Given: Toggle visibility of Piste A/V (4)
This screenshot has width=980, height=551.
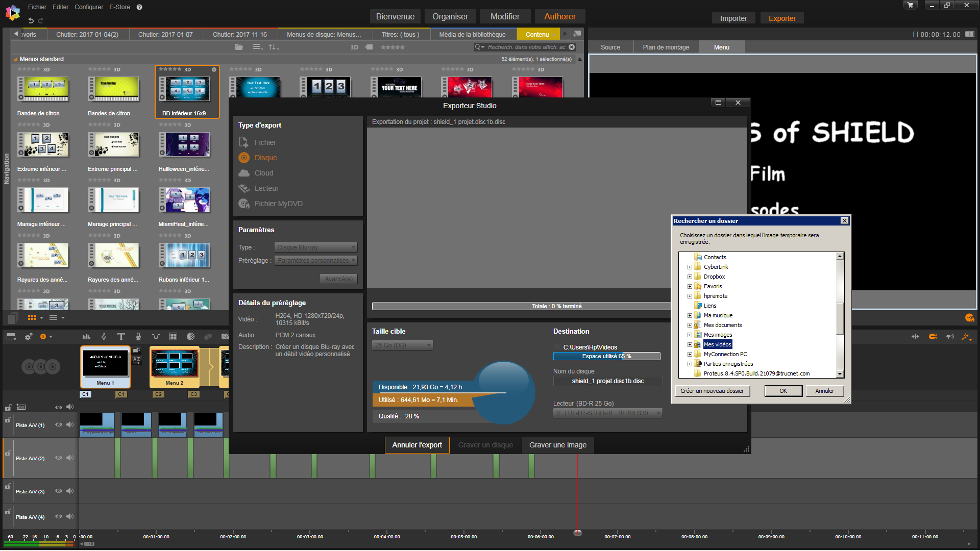Looking at the screenshot, I should [59, 516].
